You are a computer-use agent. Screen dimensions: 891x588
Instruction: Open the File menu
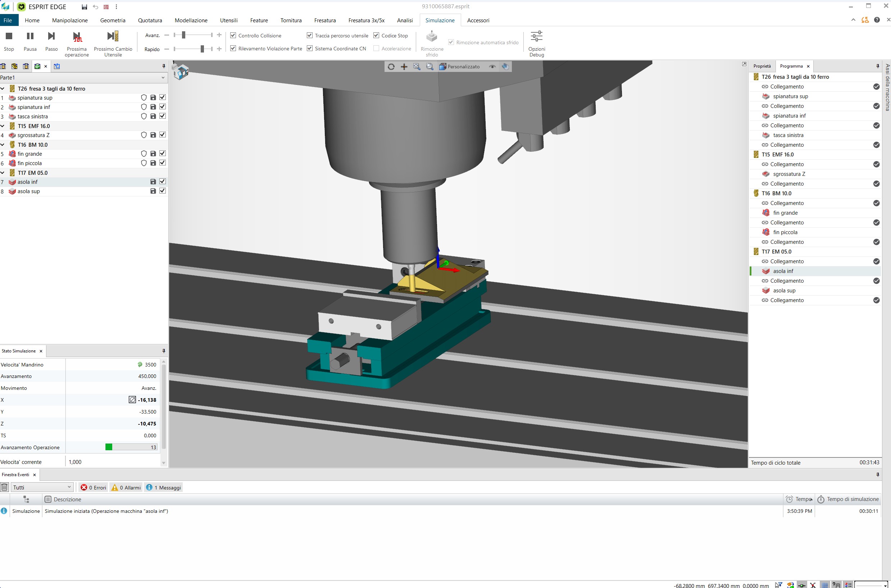click(x=8, y=20)
